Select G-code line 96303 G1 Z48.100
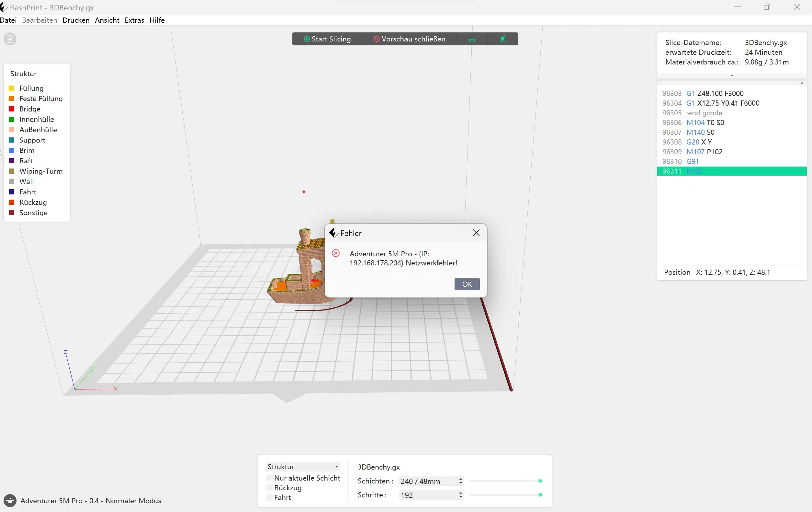Image resolution: width=812 pixels, height=512 pixels. (732, 94)
